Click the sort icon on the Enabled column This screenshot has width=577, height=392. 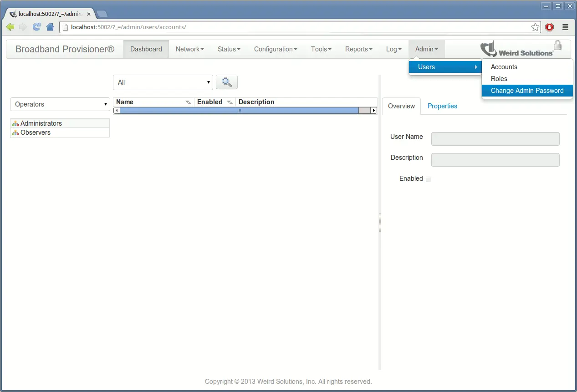click(x=230, y=102)
